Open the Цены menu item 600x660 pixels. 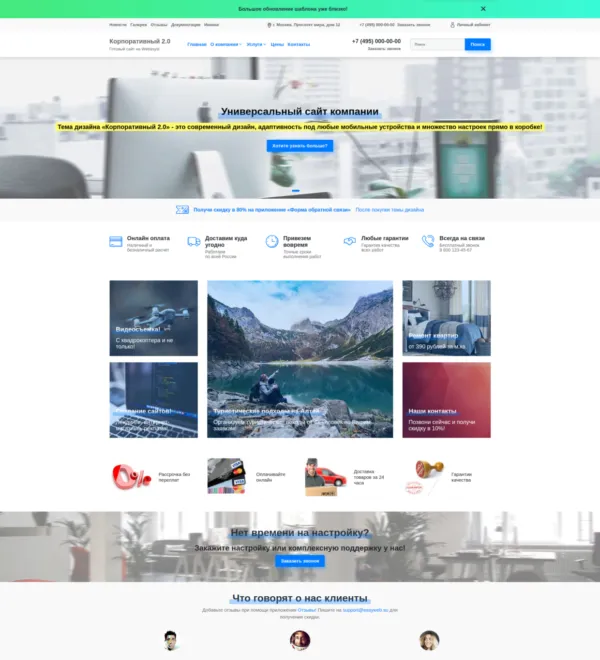[x=277, y=44]
